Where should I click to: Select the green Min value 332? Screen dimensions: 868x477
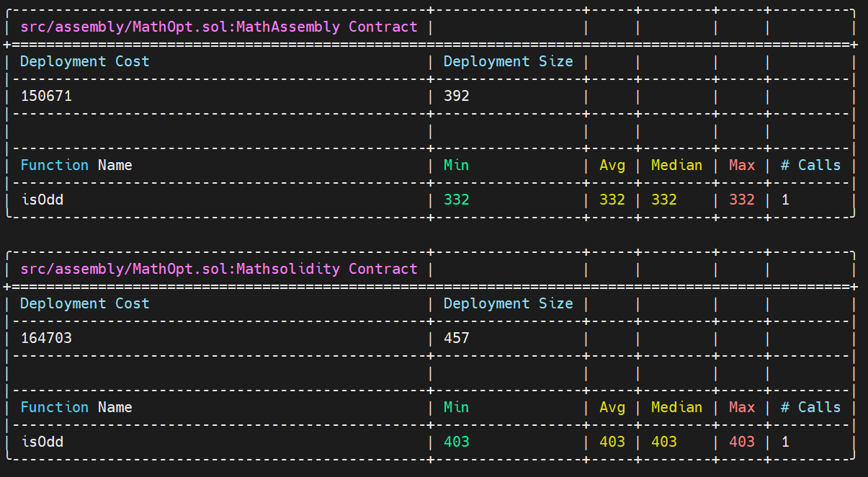[x=457, y=200]
